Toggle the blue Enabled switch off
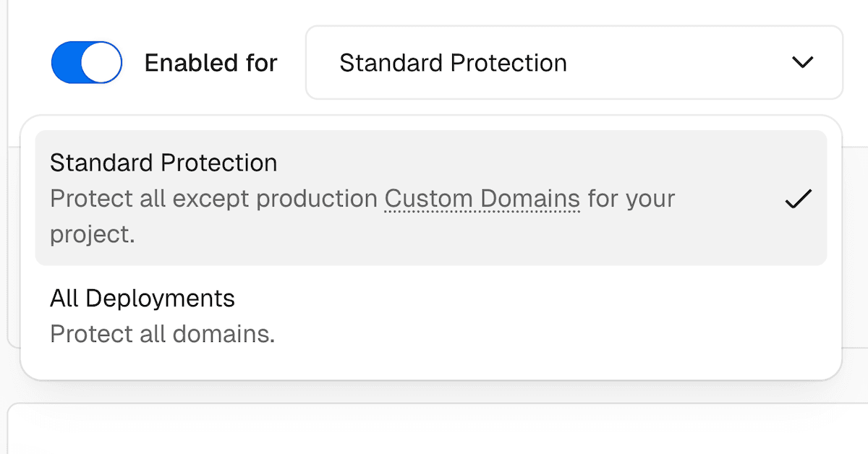The height and width of the screenshot is (454, 868). tap(86, 63)
